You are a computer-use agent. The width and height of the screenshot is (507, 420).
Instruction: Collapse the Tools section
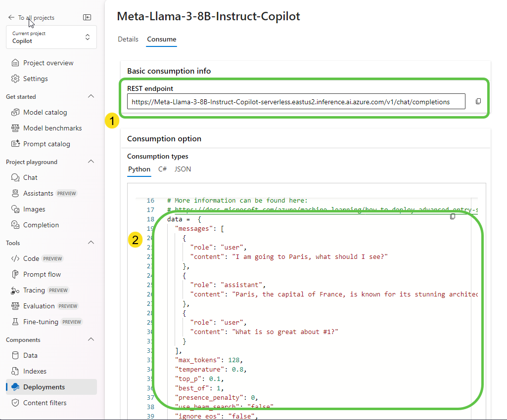coord(91,243)
